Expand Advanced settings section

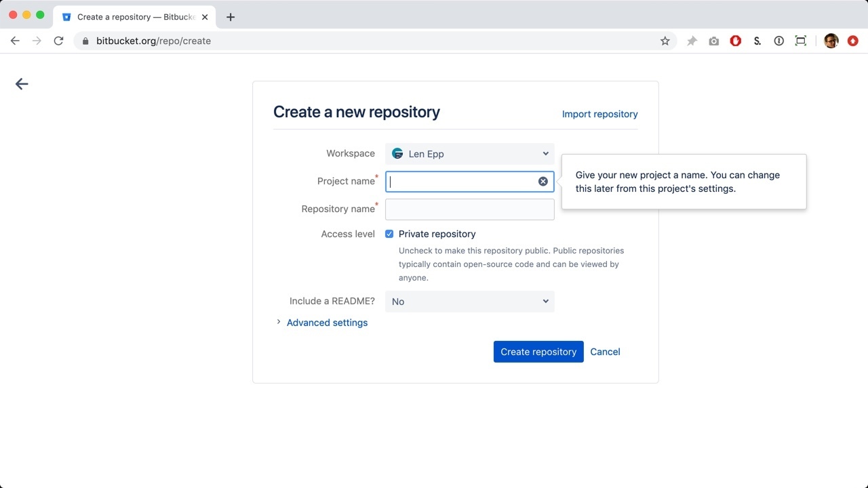point(326,323)
